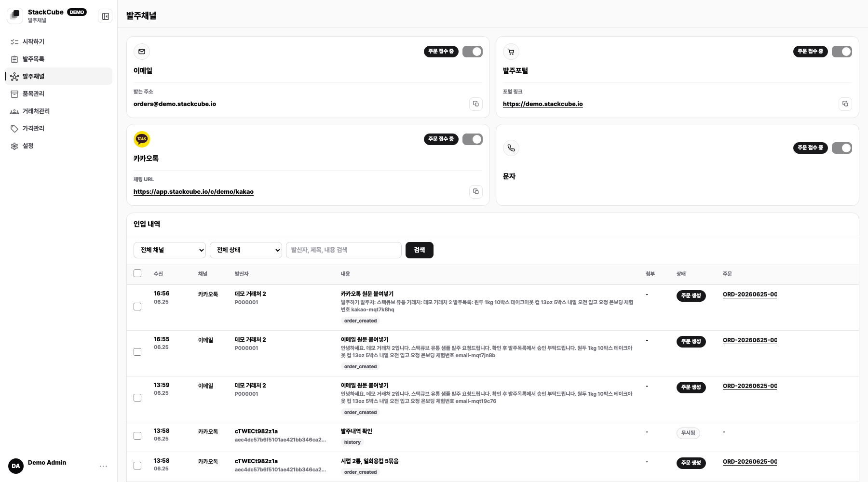Collapse the sidebar with the panel icon
Screen dimensions: 868x482
(x=105, y=16)
